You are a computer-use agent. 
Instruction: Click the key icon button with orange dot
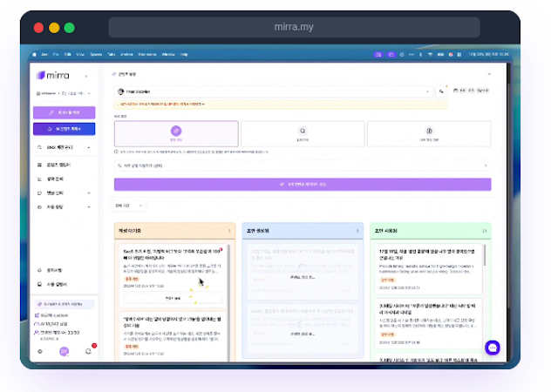point(441,91)
